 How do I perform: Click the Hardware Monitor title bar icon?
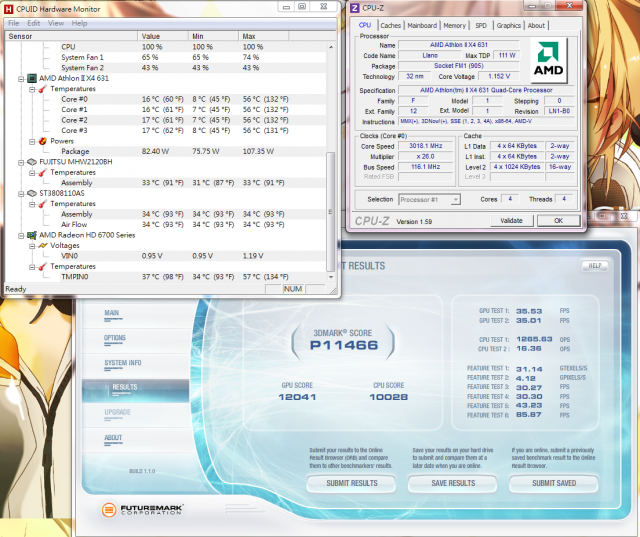click(9, 9)
